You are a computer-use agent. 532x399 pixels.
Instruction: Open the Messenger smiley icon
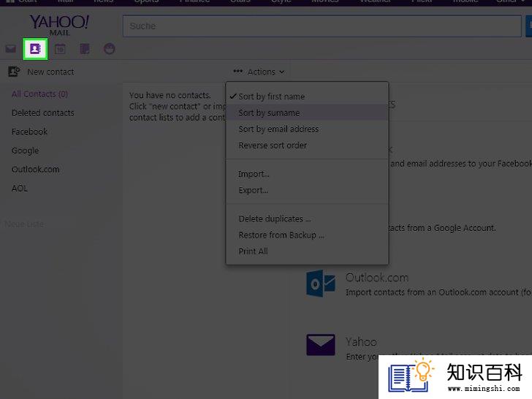(110, 49)
